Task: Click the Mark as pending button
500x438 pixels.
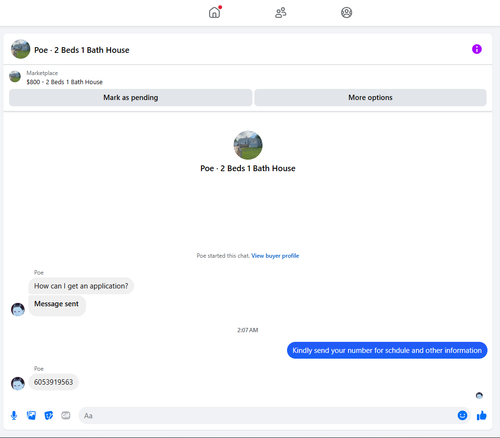Action: [x=131, y=97]
